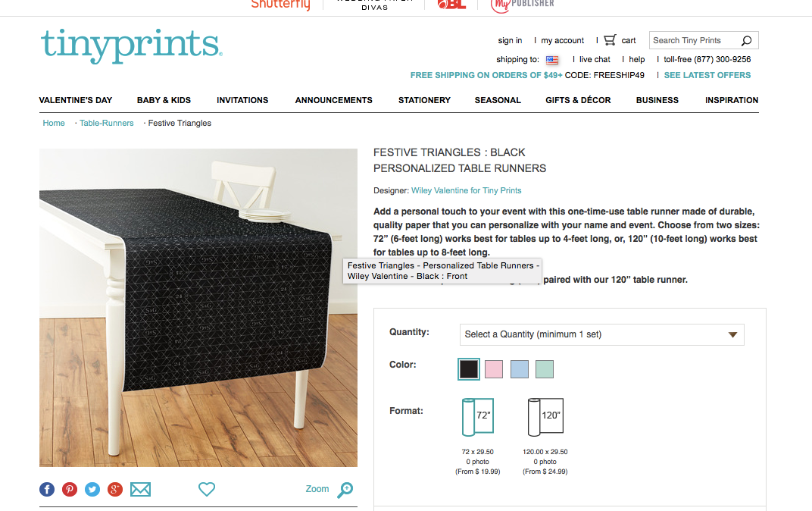Select the 72-inch format option

[478, 417]
